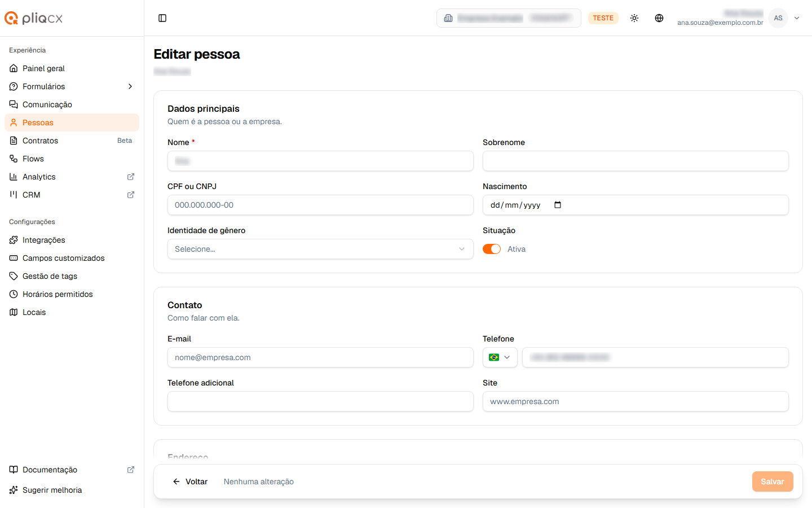Screen dimensions: 812x508
Task: Focus the Nome input field
Action: [x=320, y=161]
